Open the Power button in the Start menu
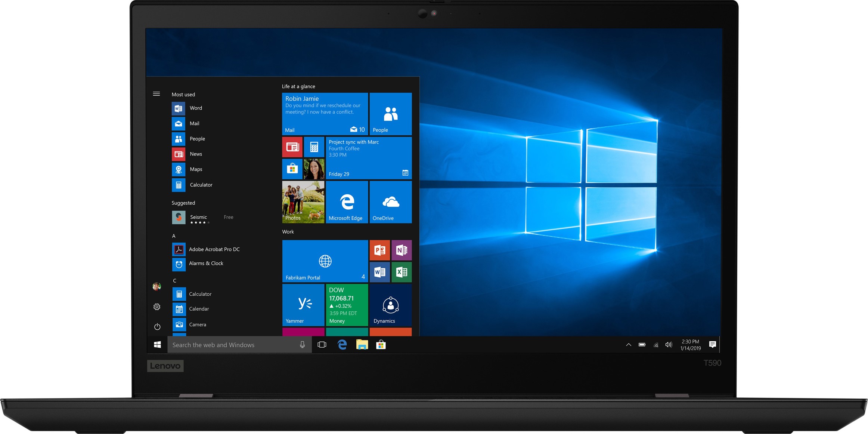Screen dimensions: 868x434 pyautogui.click(x=157, y=327)
